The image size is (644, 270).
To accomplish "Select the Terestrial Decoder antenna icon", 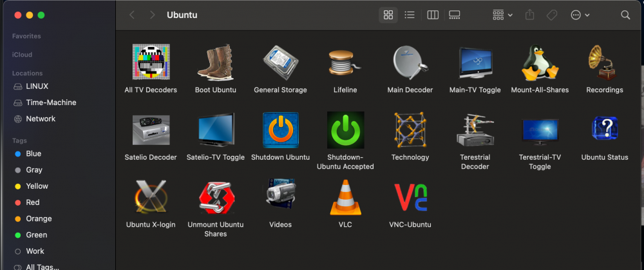I will tap(475, 130).
